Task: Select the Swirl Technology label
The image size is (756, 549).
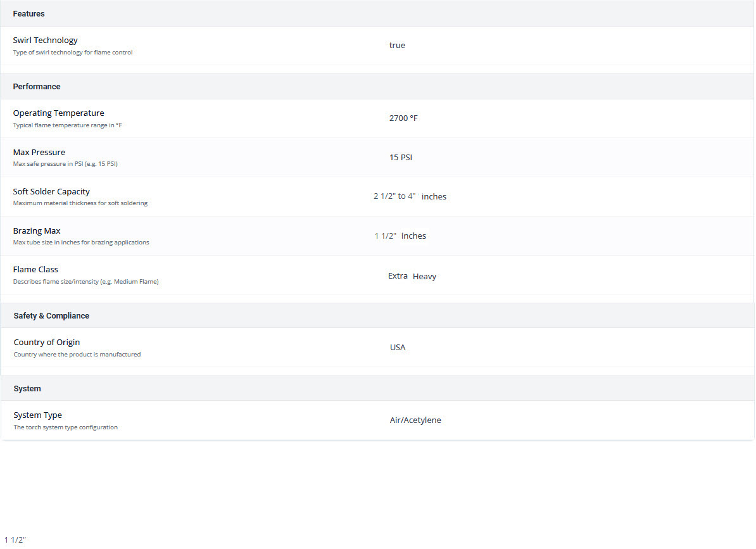Action: (45, 40)
